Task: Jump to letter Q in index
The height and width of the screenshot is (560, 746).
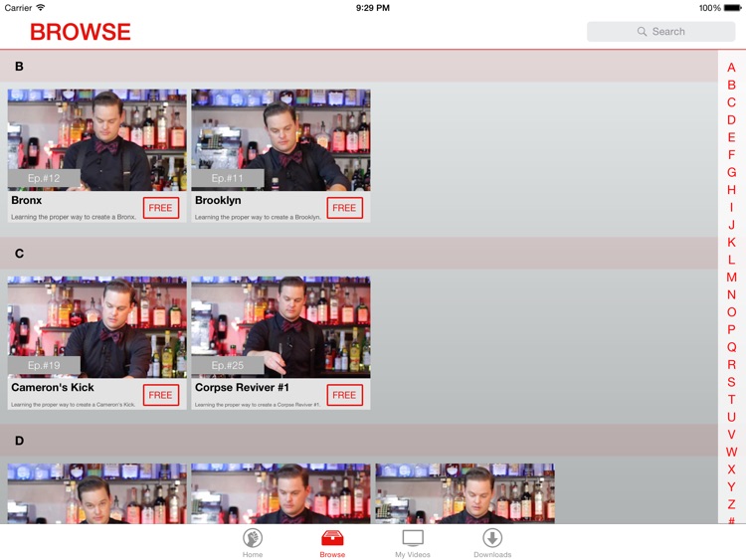Action: [731, 347]
